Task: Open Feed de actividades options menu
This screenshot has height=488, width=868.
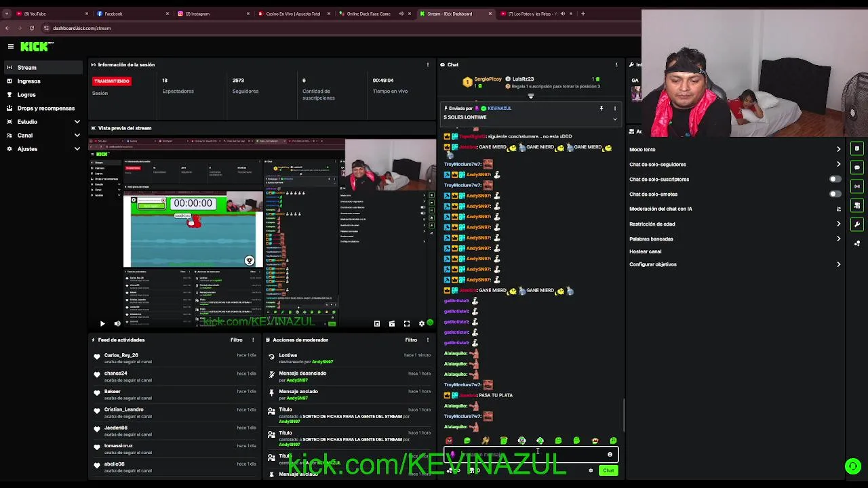Action: click(253, 340)
